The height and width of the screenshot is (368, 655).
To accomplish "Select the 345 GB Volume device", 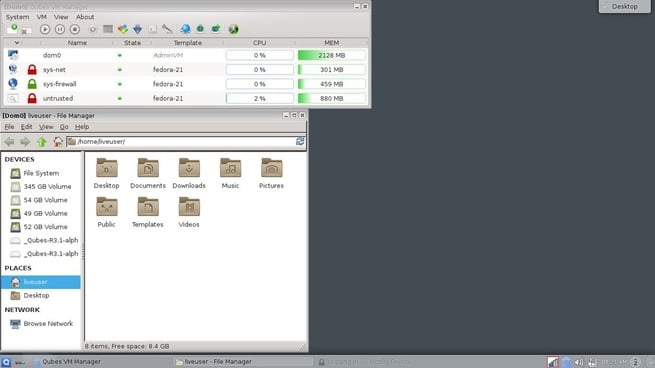I will pyautogui.click(x=41, y=186).
